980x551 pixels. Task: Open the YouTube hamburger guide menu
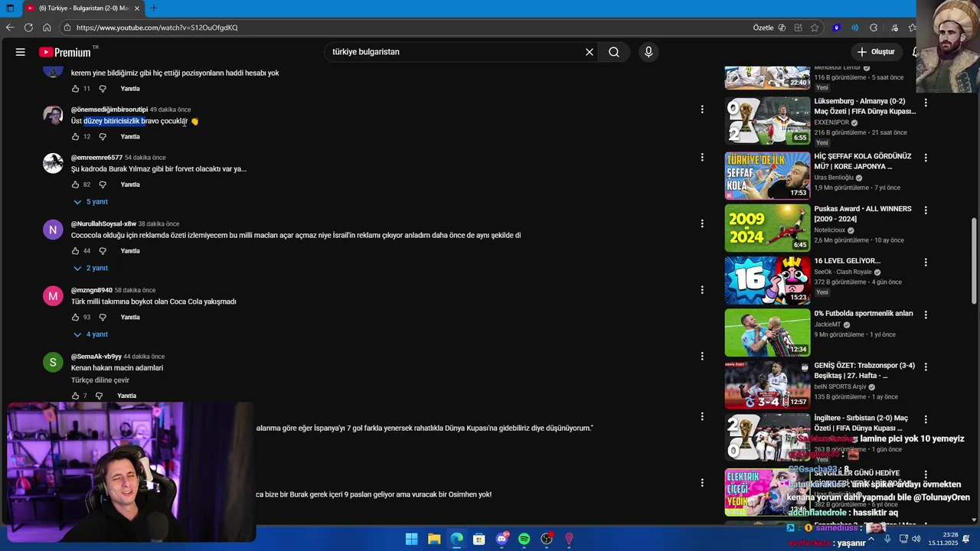pos(21,52)
